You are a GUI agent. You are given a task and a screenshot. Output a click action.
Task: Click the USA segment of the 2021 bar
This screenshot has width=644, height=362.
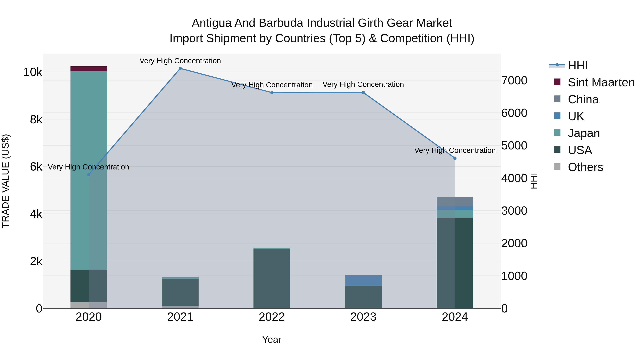tap(180, 292)
